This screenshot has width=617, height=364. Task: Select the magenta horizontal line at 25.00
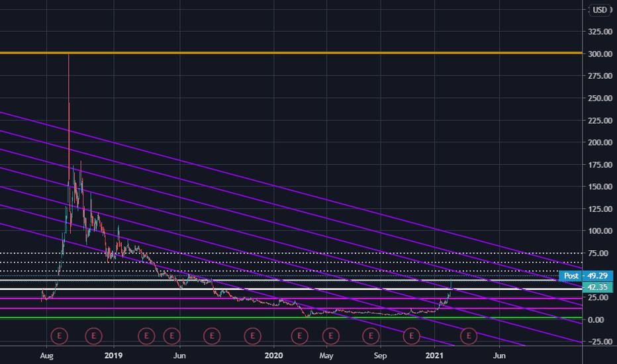pos(291,298)
